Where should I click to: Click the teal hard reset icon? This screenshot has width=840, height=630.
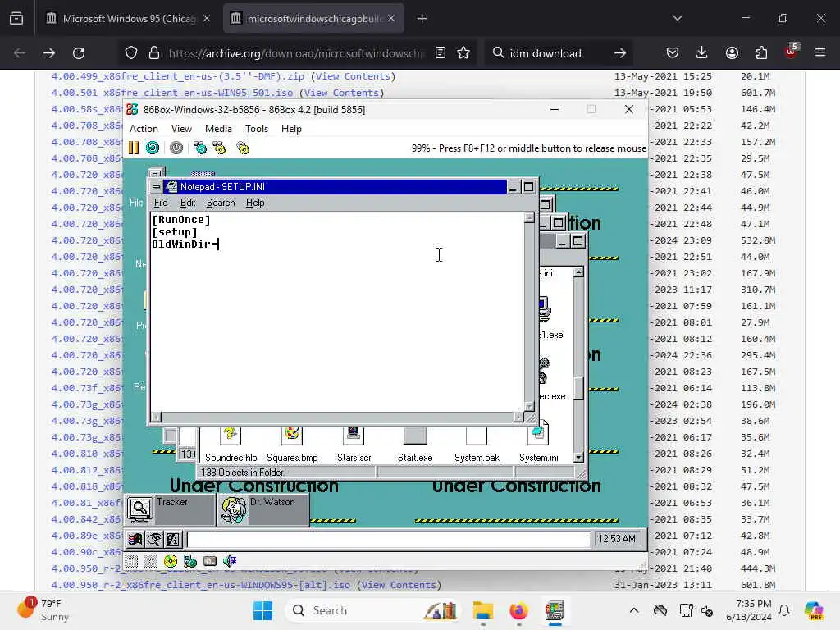coord(153,148)
